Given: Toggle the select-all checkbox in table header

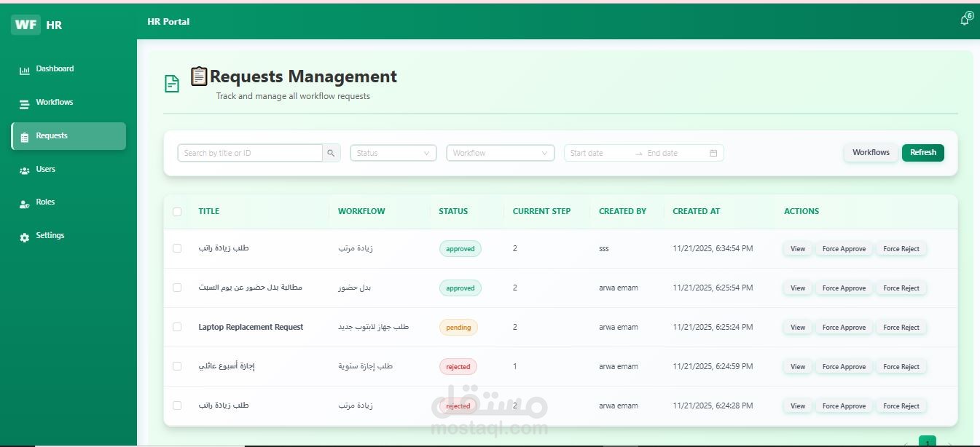Looking at the screenshot, I should point(177,212).
